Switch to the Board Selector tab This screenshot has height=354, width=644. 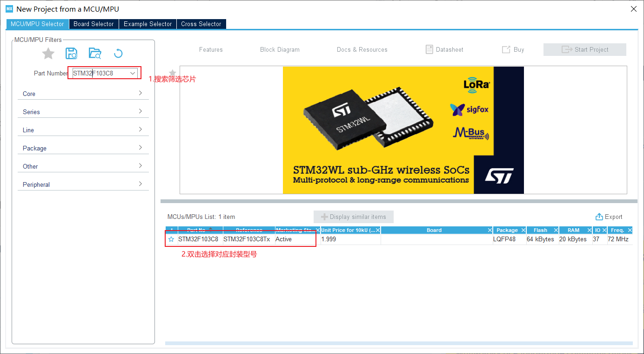tap(94, 24)
